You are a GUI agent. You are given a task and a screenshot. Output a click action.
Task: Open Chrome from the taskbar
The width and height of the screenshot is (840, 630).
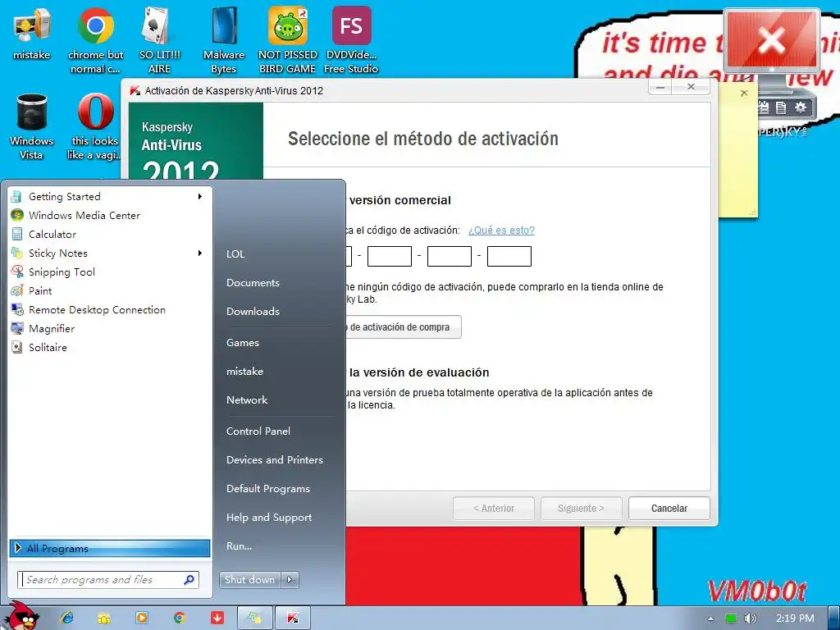[x=180, y=618]
